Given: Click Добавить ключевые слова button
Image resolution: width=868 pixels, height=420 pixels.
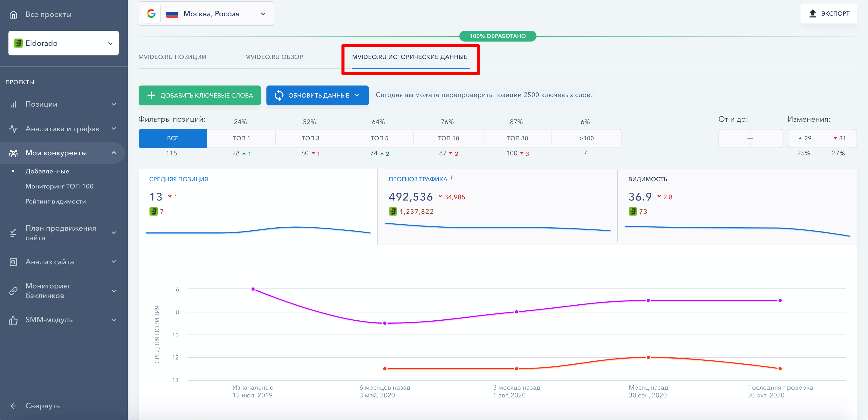Looking at the screenshot, I should coord(200,95).
